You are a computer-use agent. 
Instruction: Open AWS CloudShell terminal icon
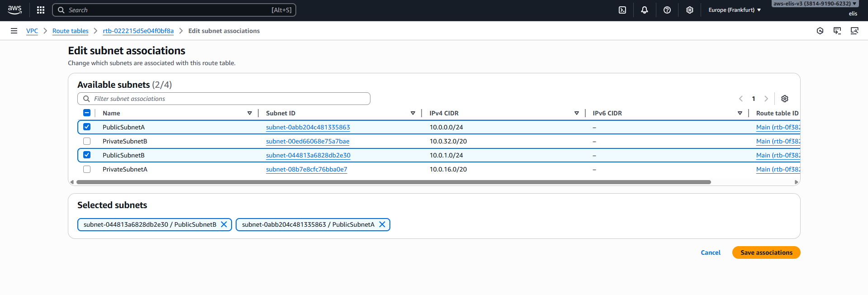pyautogui.click(x=622, y=10)
